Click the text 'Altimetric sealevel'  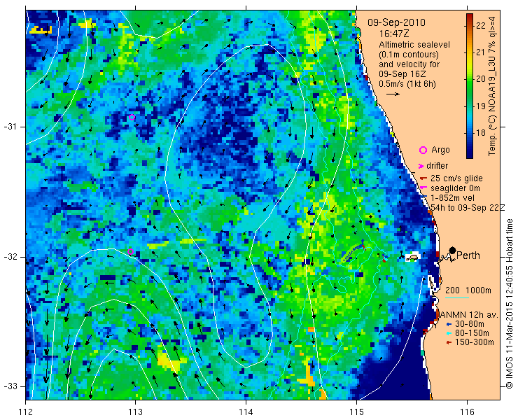[414, 45]
